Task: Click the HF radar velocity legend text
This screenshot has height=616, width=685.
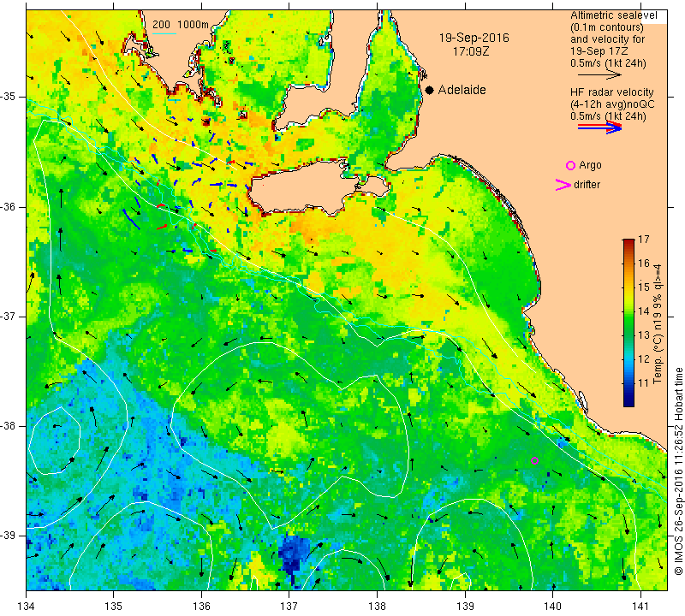Action: 611,92
